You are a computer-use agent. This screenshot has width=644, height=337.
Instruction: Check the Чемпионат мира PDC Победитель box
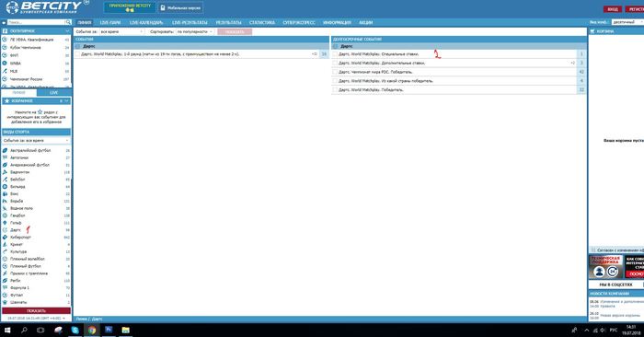click(335, 72)
